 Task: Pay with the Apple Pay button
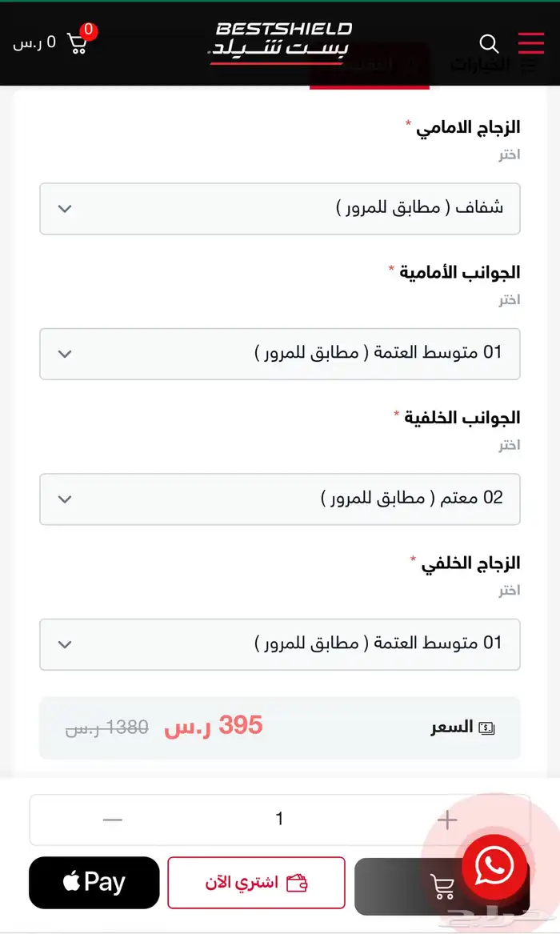click(x=94, y=883)
